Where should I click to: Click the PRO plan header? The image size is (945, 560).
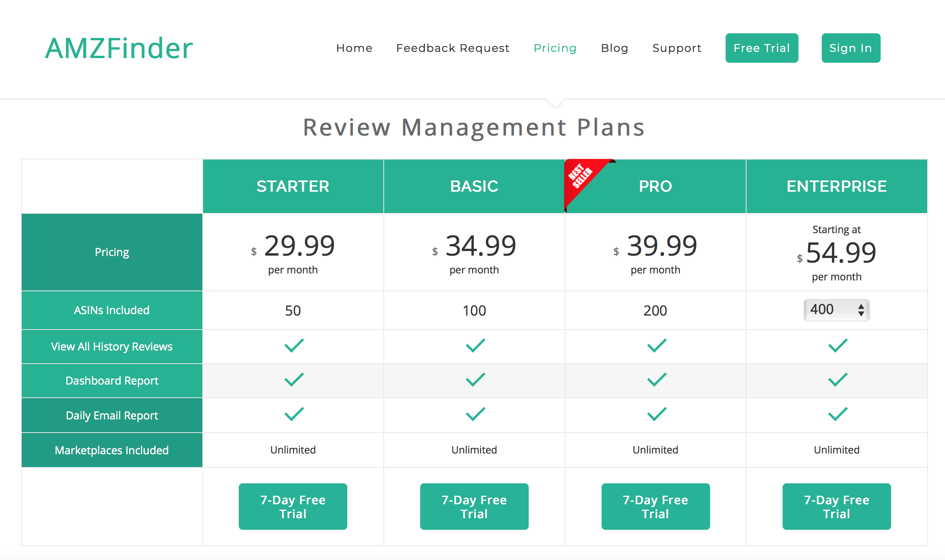(x=655, y=186)
